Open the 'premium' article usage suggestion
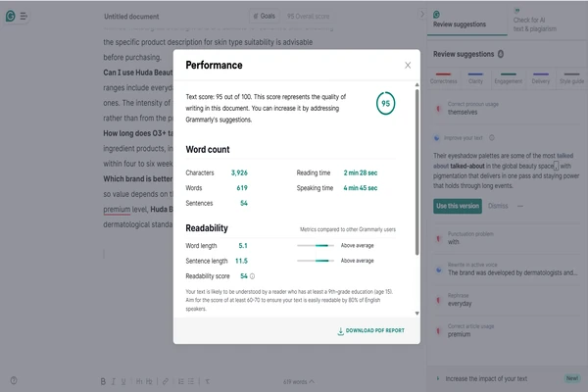588x392 pixels. point(507,330)
